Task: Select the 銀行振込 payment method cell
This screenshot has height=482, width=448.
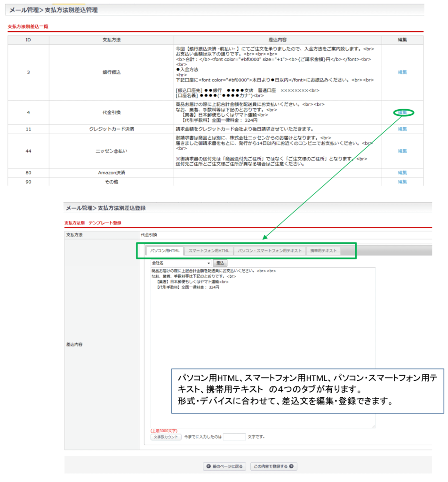Action: 112,72
